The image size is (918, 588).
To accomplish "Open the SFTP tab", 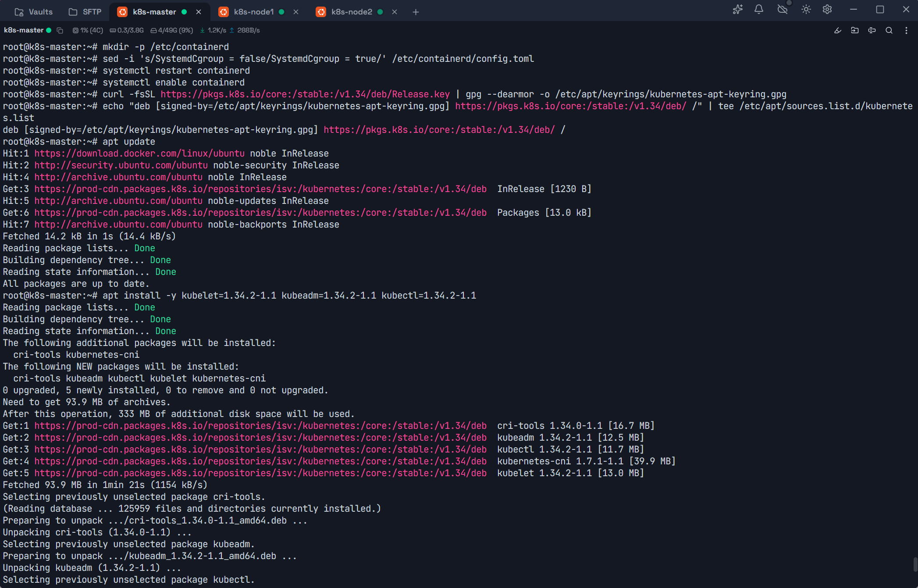I will tap(85, 12).
